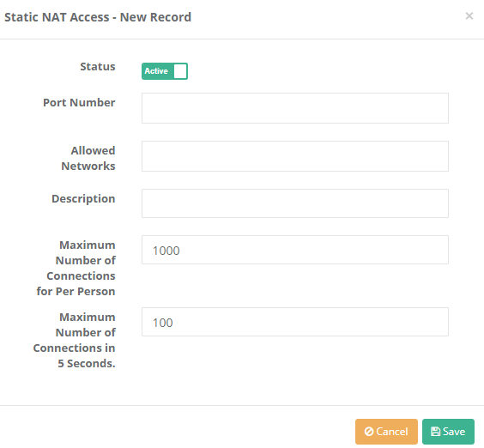Screen dimensions: 484x448
Task: Click the field containing 100
Action: pos(295,322)
